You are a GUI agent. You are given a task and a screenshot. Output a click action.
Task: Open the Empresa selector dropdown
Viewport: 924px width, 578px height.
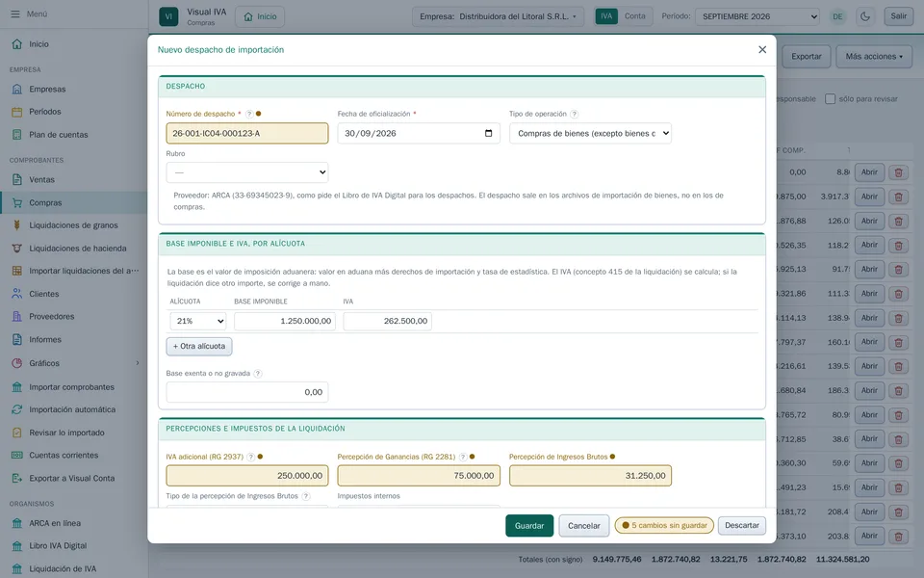pyautogui.click(x=498, y=16)
